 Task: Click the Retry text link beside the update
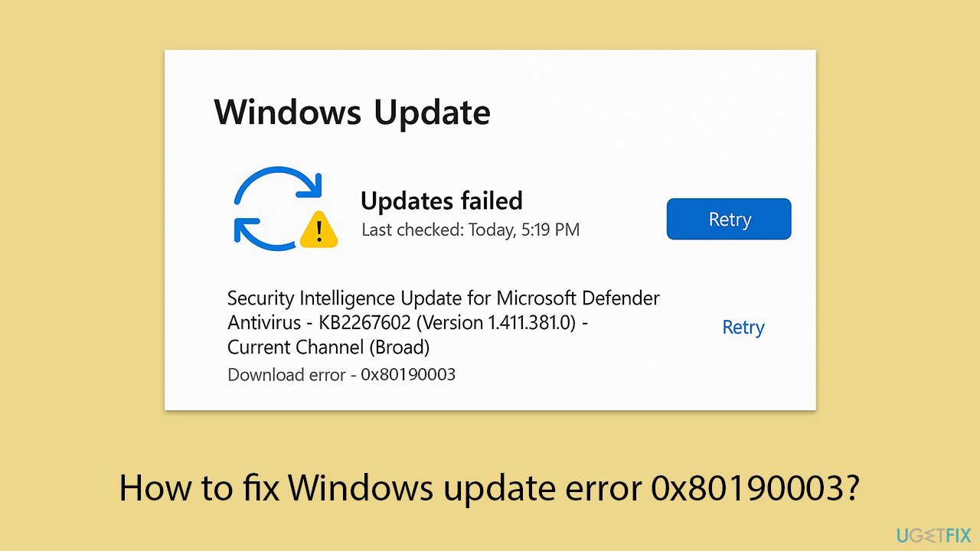(743, 327)
